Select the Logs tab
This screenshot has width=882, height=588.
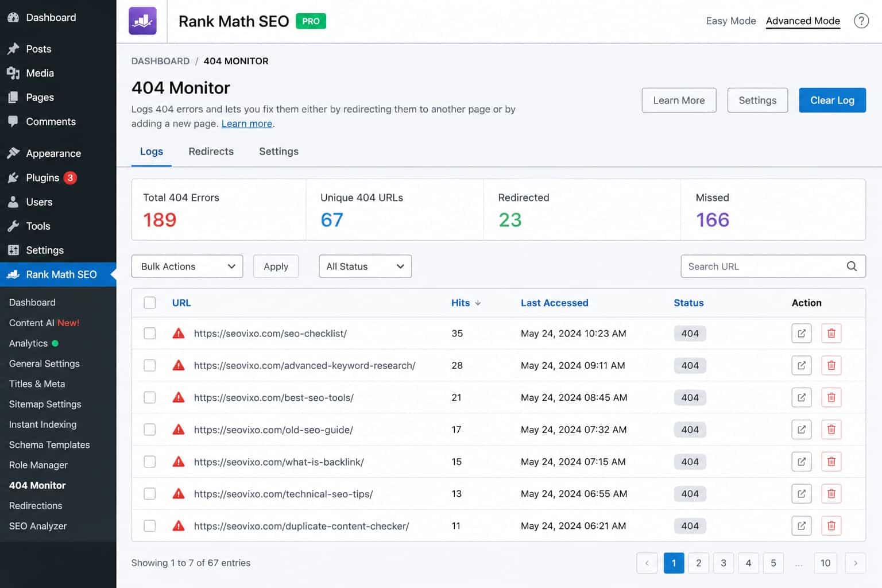tap(152, 152)
